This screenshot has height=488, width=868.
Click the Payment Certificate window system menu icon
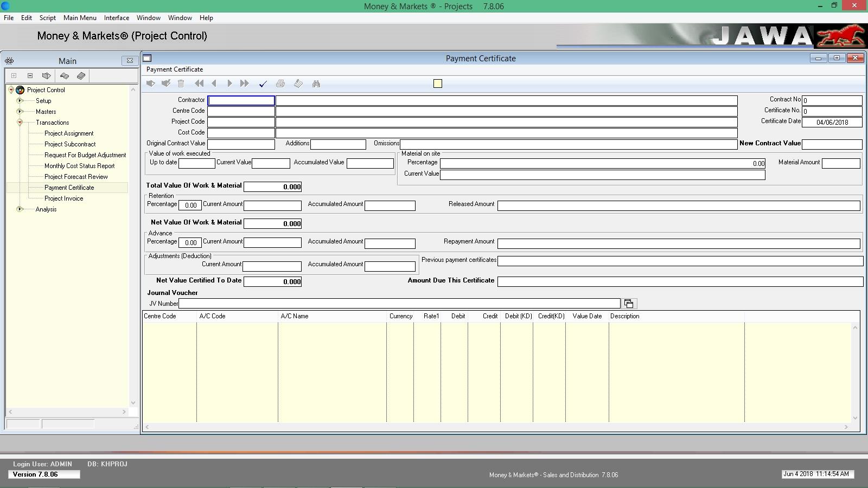tap(147, 58)
